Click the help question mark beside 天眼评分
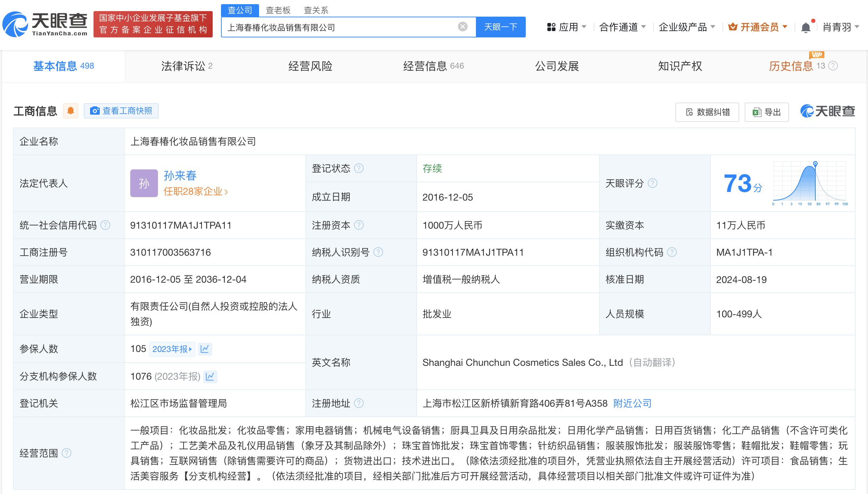Screen dimensions: 868x494 point(653,184)
